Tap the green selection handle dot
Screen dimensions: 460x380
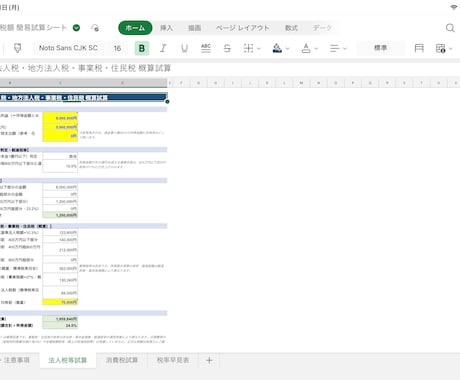(x=167, y=102)
